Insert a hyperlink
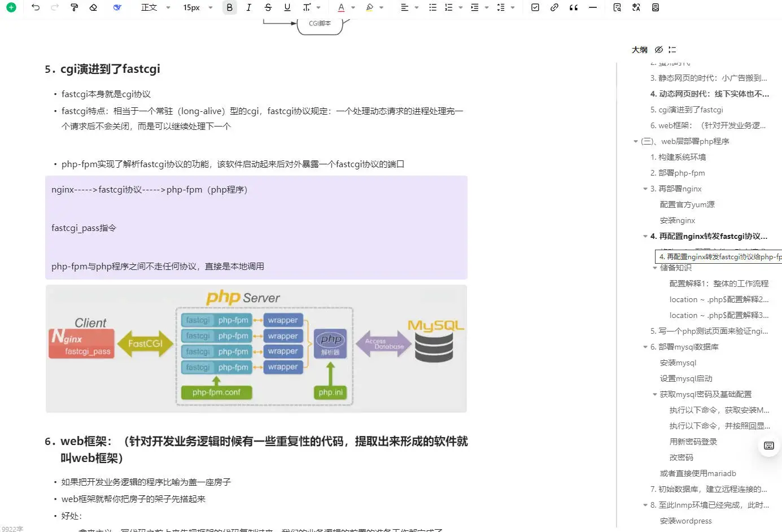 [554, 7]
